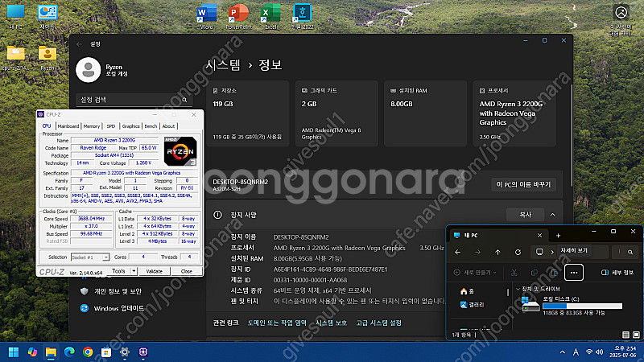Open the Hangul 2022 desktop shortcut
This screenshot has height=362, width=644.
point(303,16)
